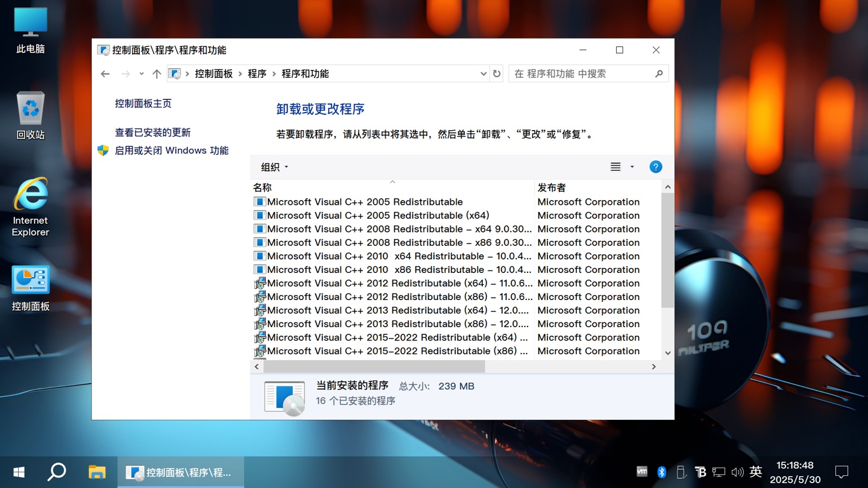Expand the address bar history dropdown
Image resolution: width=868 pixels, height=488 pixels.
(x=483, y=74)
